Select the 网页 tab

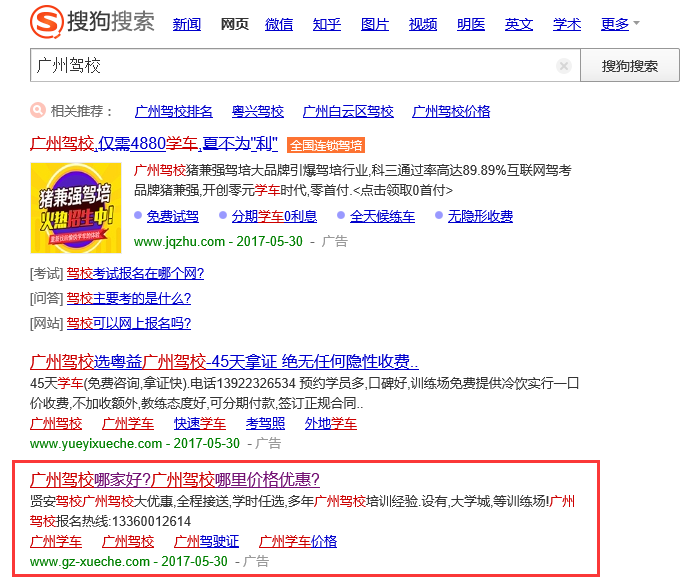pos(235,24)
